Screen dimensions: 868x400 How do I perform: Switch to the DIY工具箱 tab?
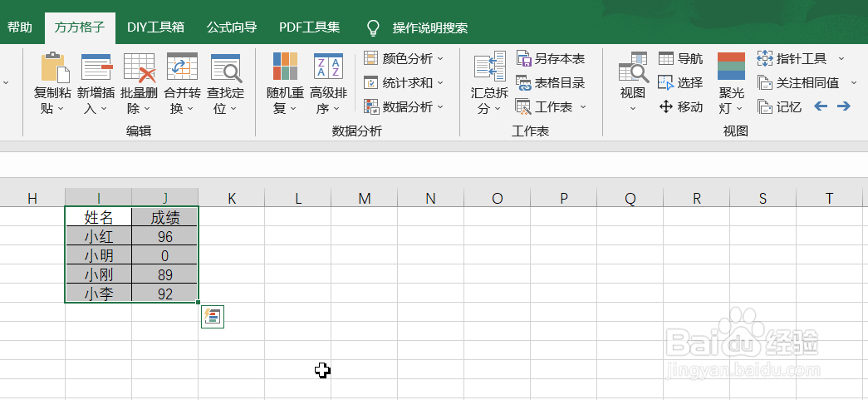(155, 27)
